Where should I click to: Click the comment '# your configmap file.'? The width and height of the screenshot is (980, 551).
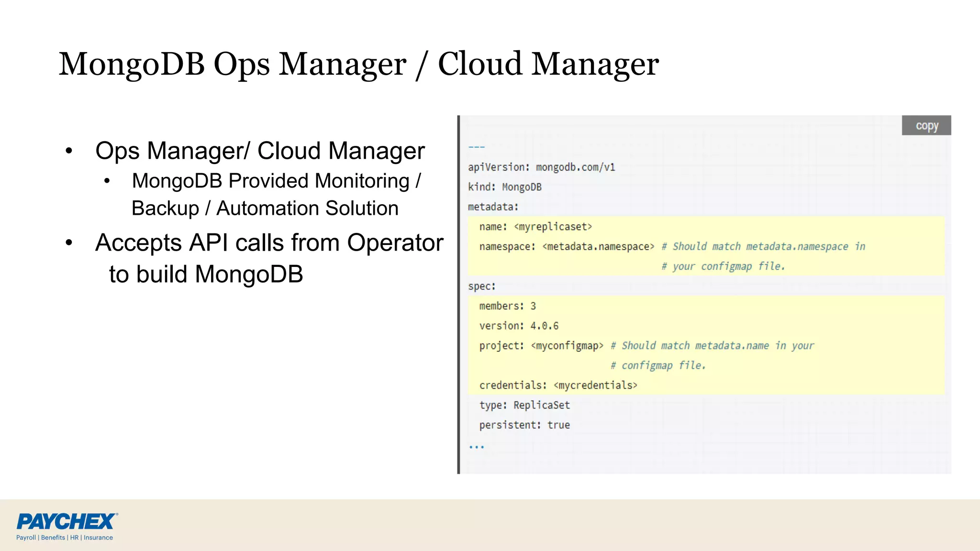coord(723,266)
